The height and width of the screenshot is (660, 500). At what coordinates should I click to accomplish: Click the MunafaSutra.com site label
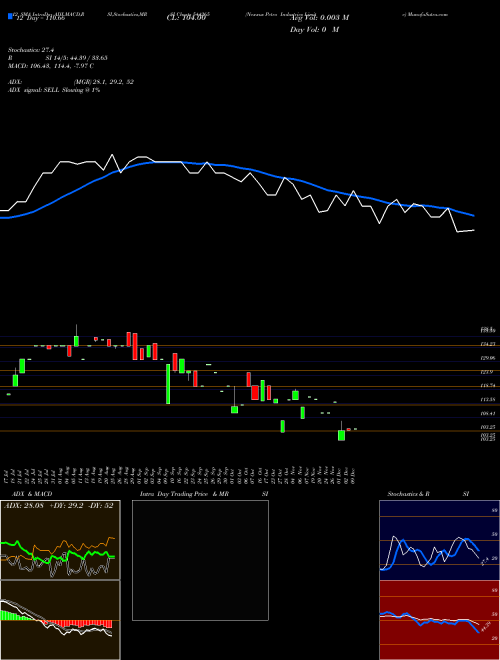(x=425, y=14)
